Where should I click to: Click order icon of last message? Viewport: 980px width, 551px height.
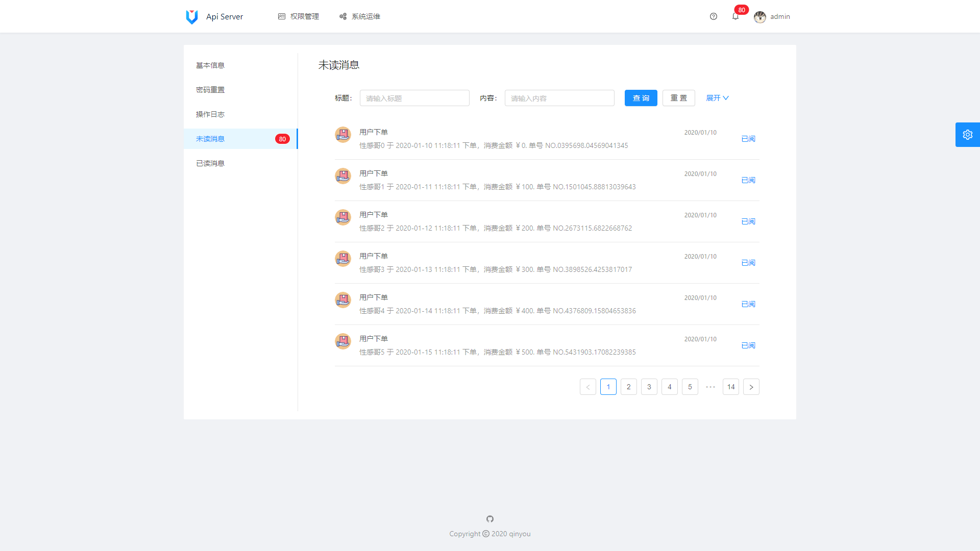click(x=343, y=341)
